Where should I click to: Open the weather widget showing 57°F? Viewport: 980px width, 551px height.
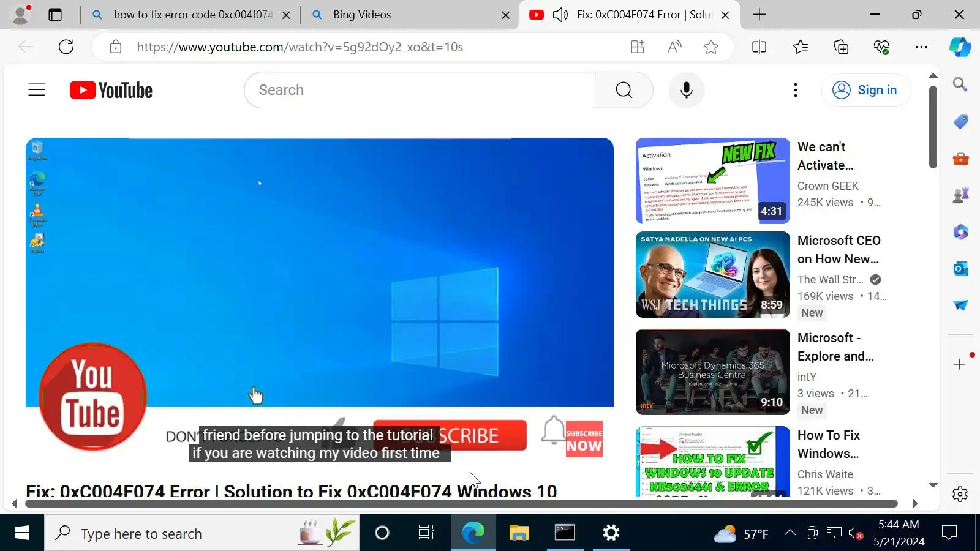(741, 534)
